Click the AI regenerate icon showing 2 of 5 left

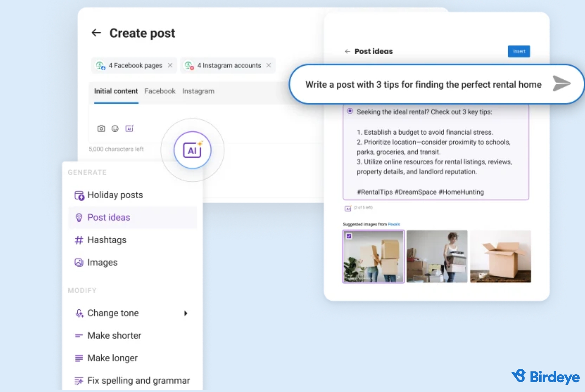[x=347, y=208]
